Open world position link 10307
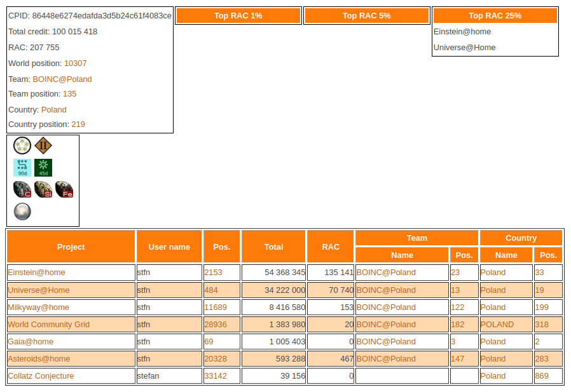The image size is (571, 392). [76, 64]
